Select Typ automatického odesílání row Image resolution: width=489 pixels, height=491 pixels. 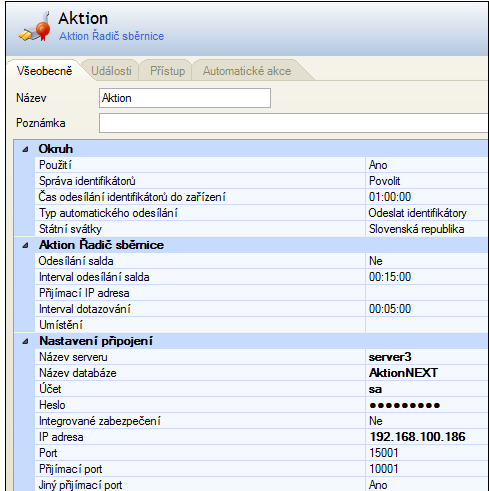(261, 213)
